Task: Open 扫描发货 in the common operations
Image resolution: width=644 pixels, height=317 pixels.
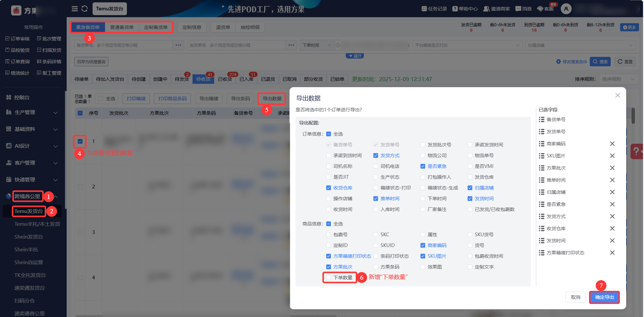Action: [x=49, y=50]
